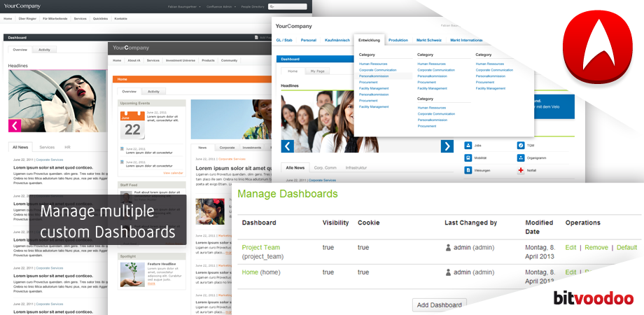Open the Home dashboard link in Manage Dashboards
This screenshot has height=315, width=644.
(250, 272)
